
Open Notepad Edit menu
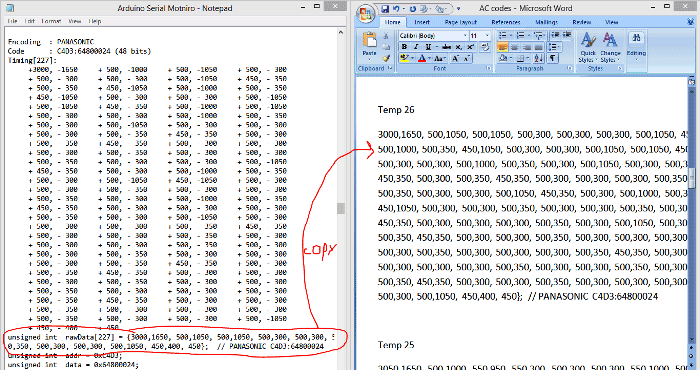tap(29, 21)
